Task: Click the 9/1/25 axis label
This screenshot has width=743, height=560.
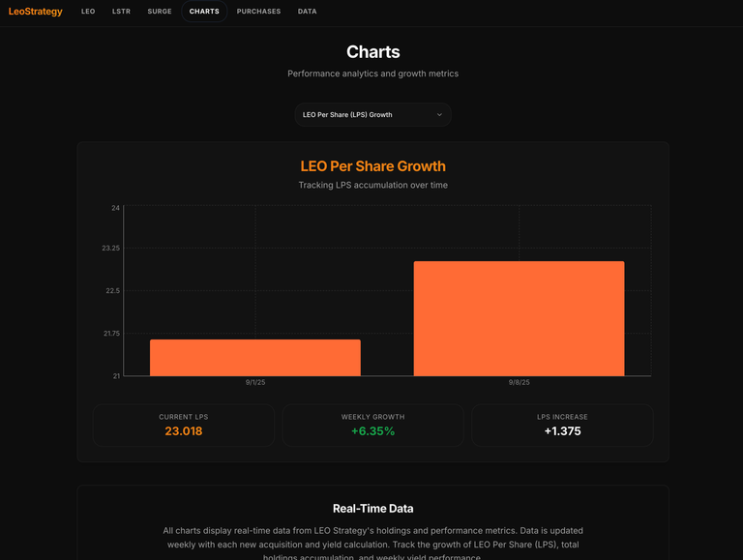Action: pos(255,382)
